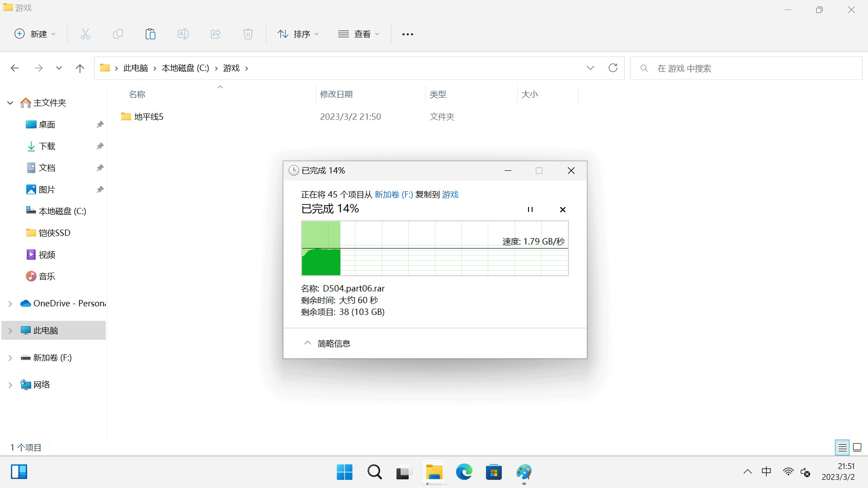Expand the 新加卷 (F:) tree node
The image size is (868, 488).
[10, 358]
